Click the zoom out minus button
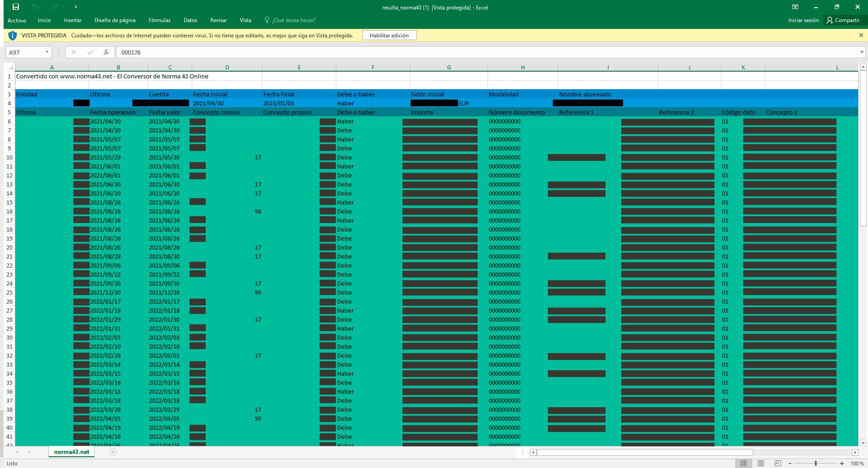Screen dimensions: 868x468 pos(790,463)
